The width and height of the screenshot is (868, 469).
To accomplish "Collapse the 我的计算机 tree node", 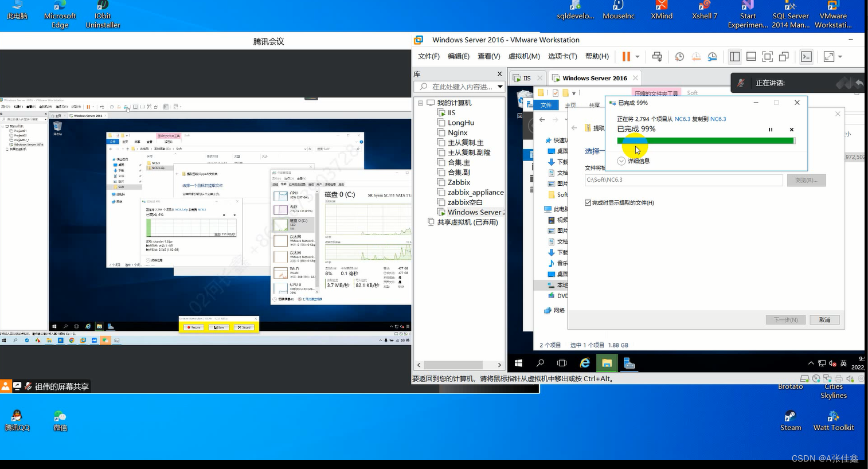I will tap(420, 103).
